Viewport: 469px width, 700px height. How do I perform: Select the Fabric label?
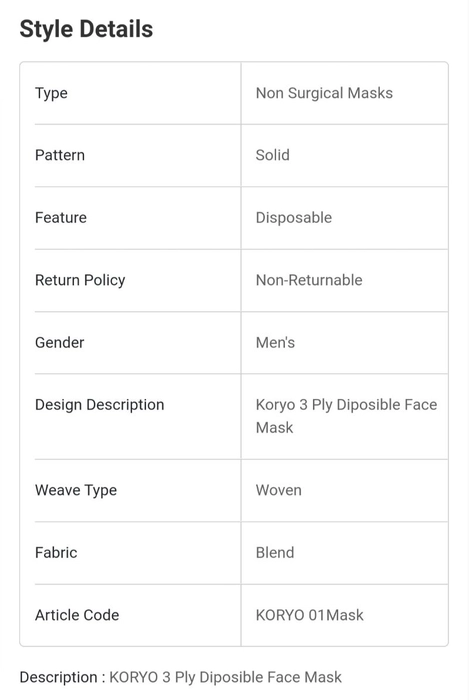[56, 553]
